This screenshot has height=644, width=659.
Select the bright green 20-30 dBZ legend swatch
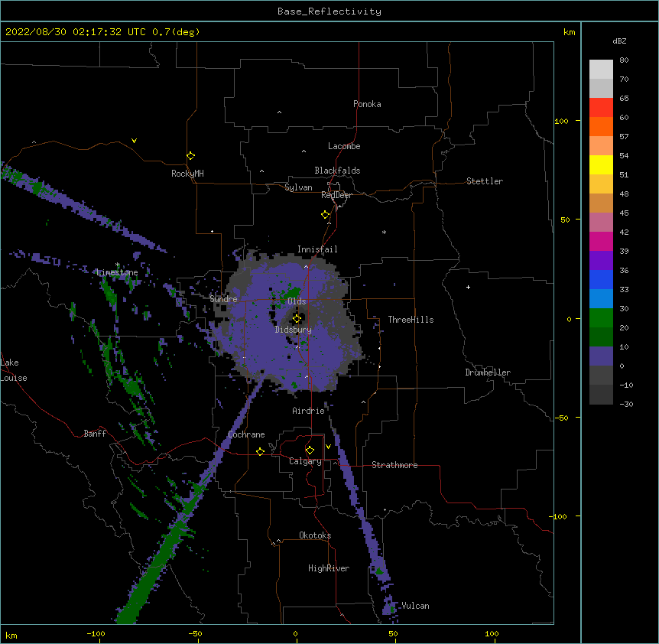(601, 318)
